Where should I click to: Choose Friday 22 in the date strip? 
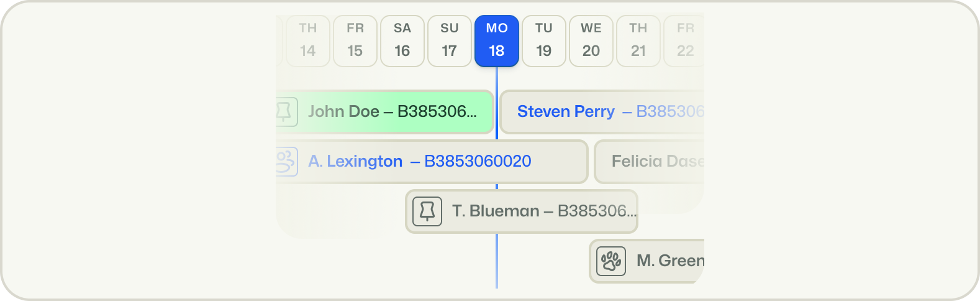click(684, 41)
